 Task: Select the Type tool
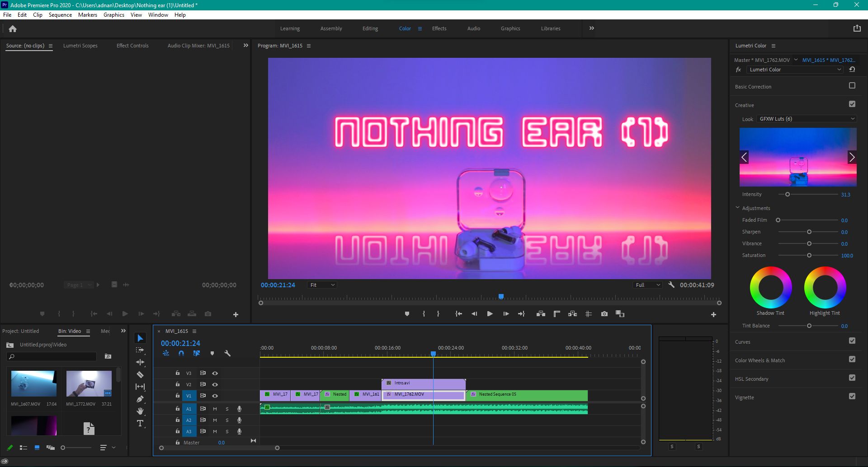[x=140, y=423]
